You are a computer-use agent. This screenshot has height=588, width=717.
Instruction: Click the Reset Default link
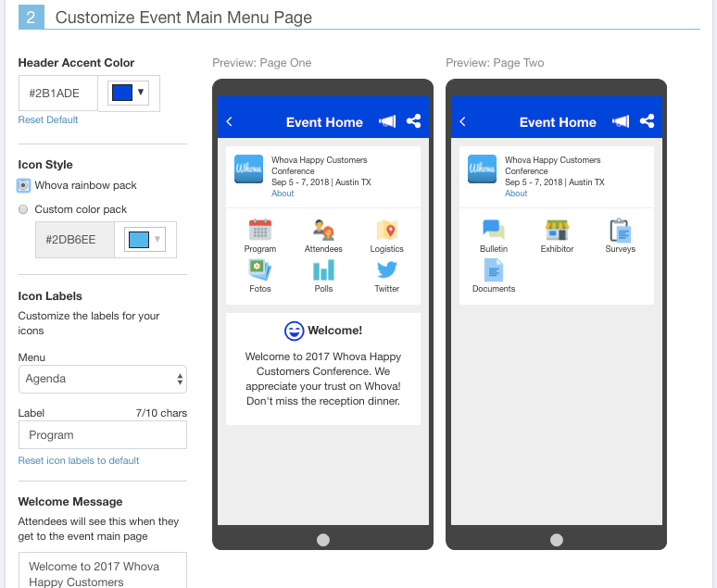click(x=48, y=119)
